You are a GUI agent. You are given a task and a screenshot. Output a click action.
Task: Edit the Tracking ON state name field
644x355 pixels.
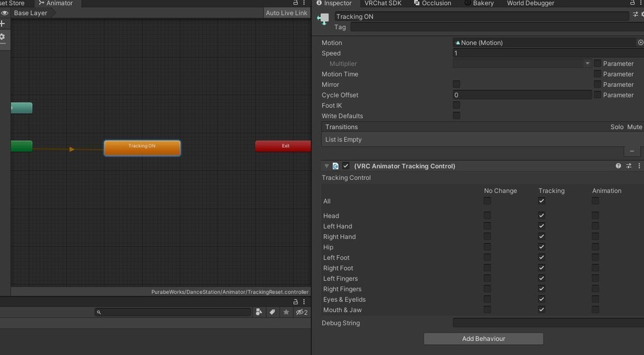click(481, 16)
